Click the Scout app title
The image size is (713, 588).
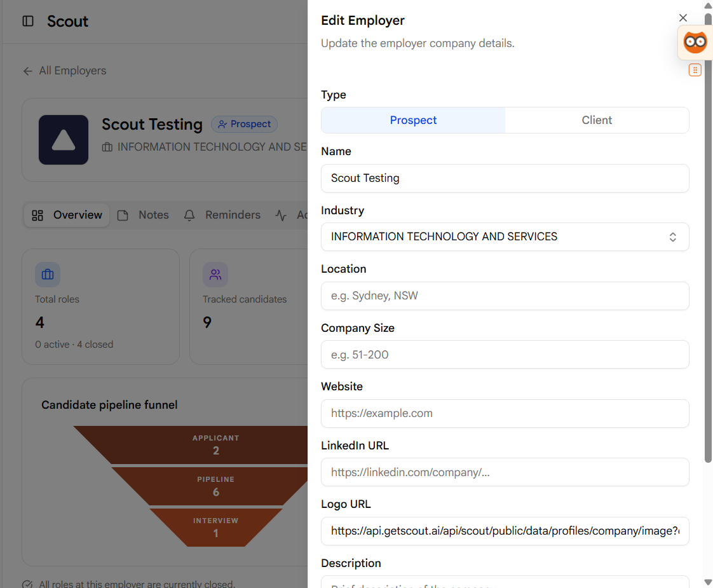[x=67, y=22]
